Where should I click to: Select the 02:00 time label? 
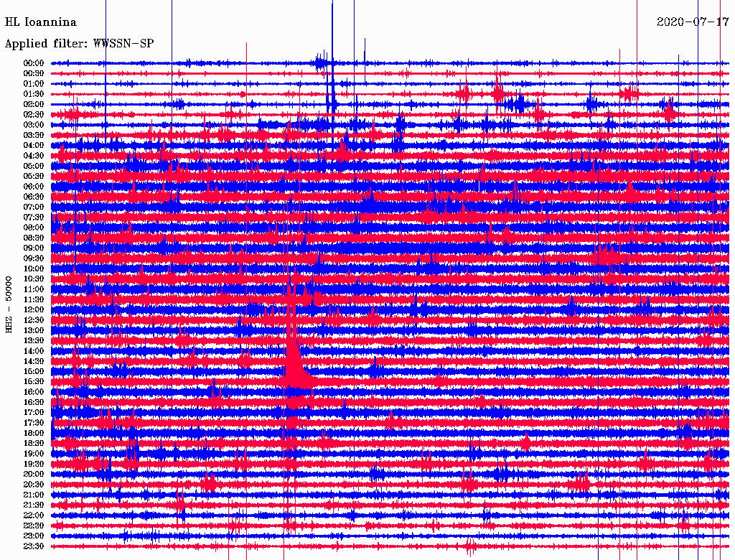click(34, 104)
